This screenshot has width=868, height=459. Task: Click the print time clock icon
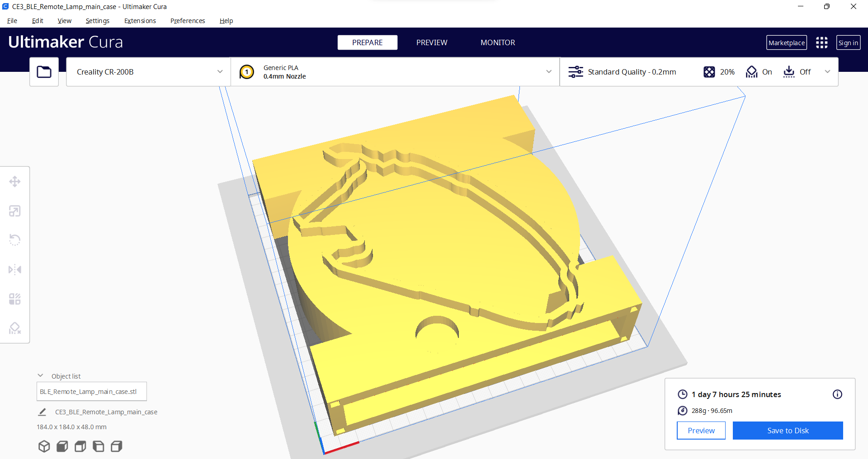(x=683, y=394)
